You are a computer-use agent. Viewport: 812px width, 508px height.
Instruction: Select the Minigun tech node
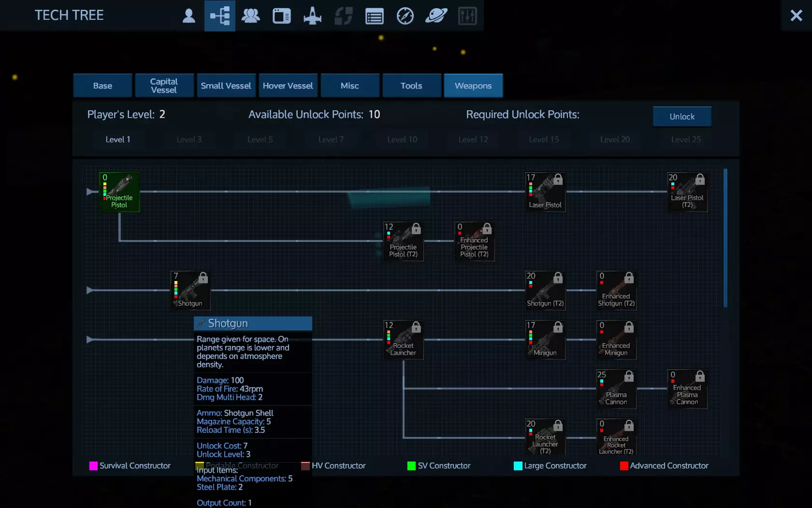pyautogui.click(x=545, y=340)
